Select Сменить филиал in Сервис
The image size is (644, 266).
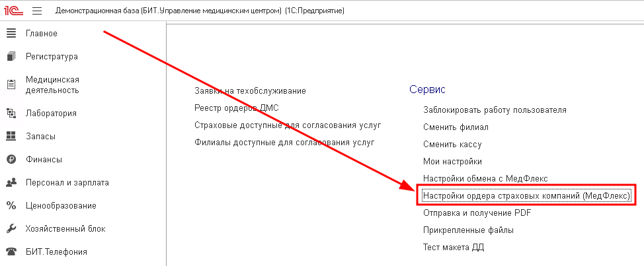click(456, 127)
